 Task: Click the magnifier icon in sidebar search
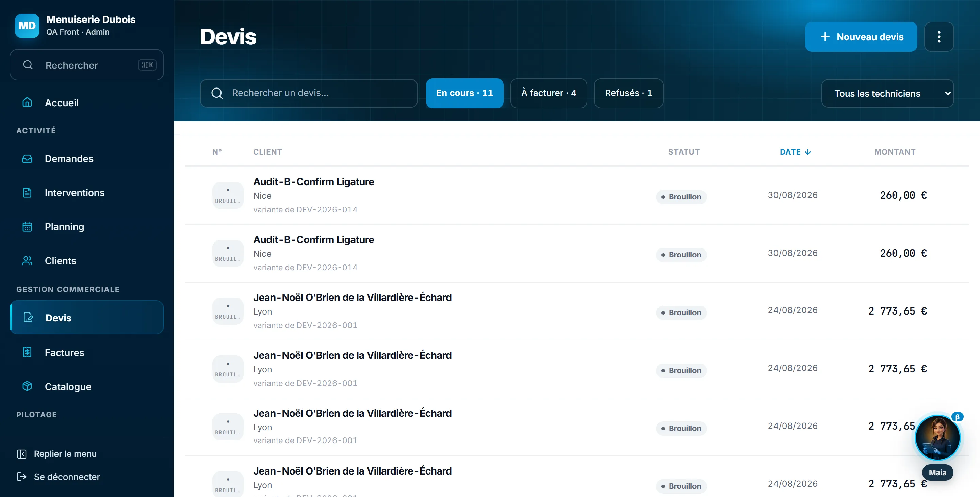pyautogui.click(x=28, y=65)
